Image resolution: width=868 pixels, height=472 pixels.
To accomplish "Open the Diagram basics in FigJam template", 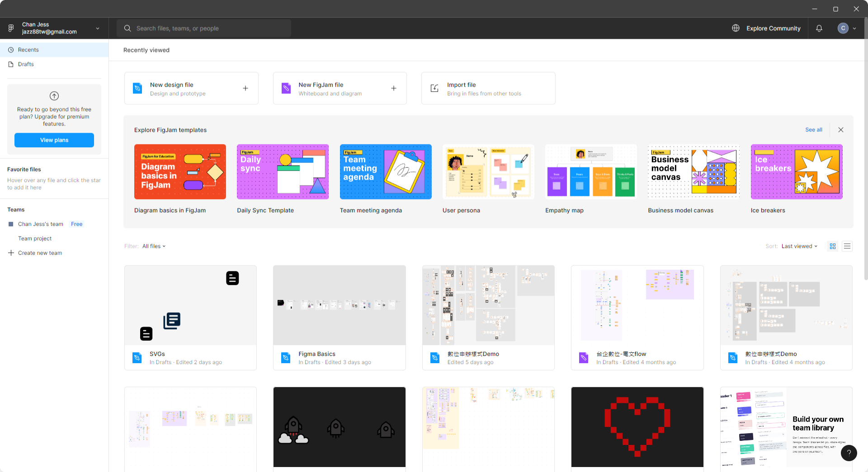I will (x=180, y=172).
